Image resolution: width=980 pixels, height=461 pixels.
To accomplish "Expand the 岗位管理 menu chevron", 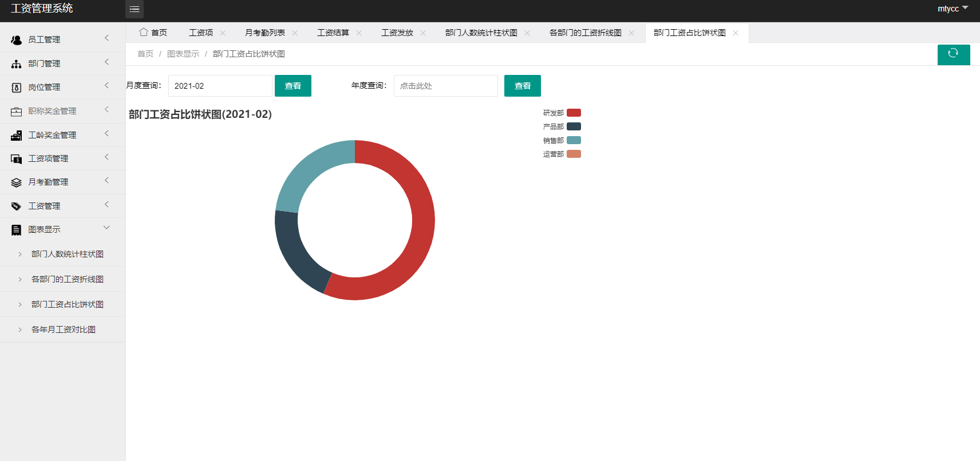I will pos(106,85).
